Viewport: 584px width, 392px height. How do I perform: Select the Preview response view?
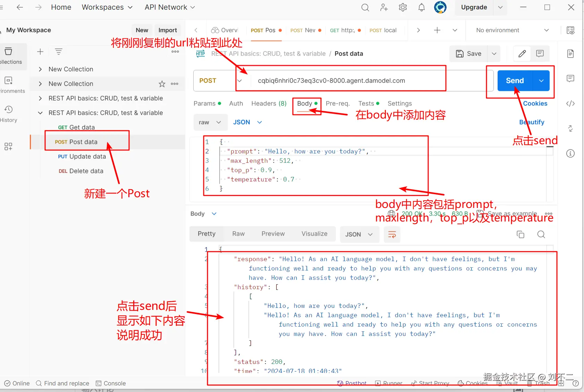[273, 234]
